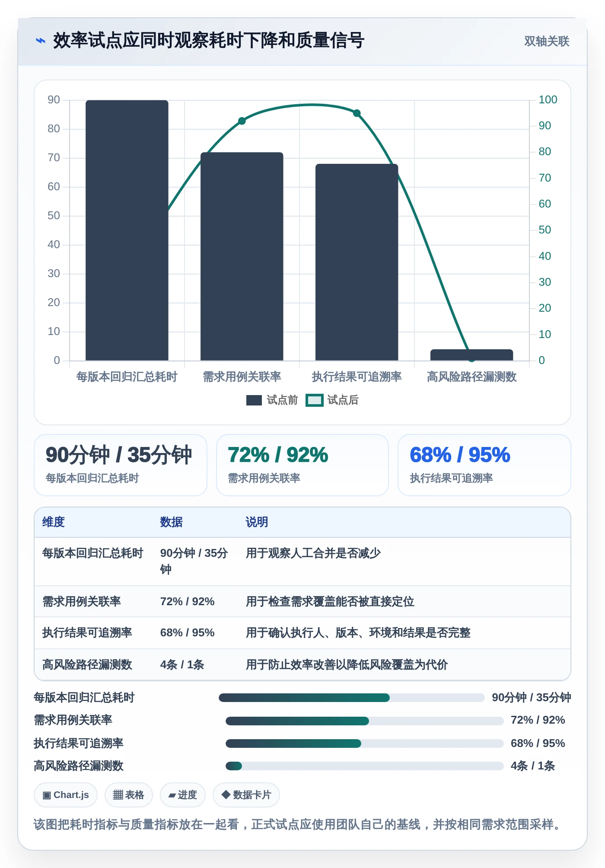The image size is (605, 868).
Task: Click the progress bar for 高风险路径漏测数
Action: [x=365, y=766]
